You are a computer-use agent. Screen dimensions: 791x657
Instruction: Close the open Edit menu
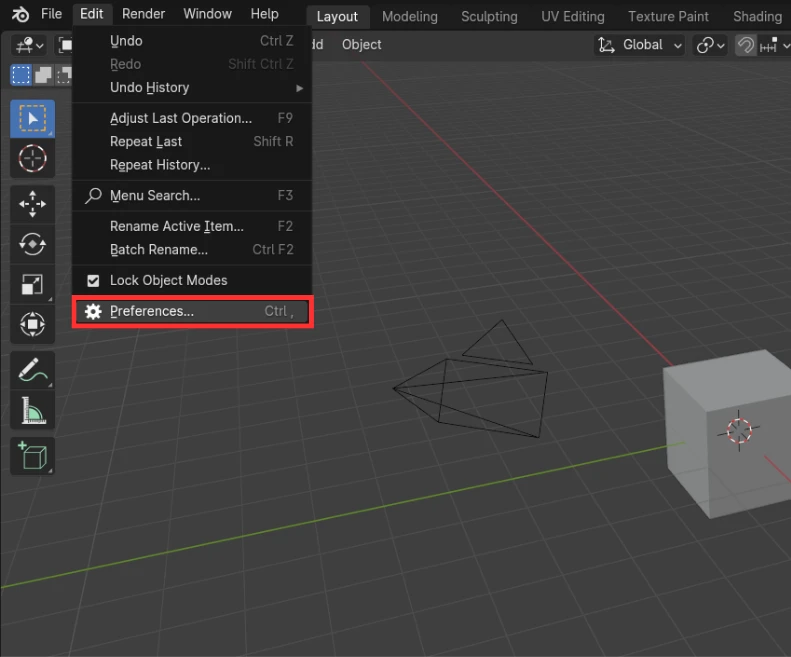click(91, 14)
